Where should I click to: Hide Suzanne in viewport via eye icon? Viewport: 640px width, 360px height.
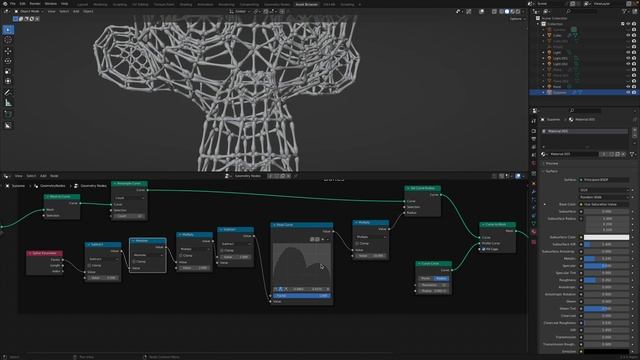click(628, 93)
